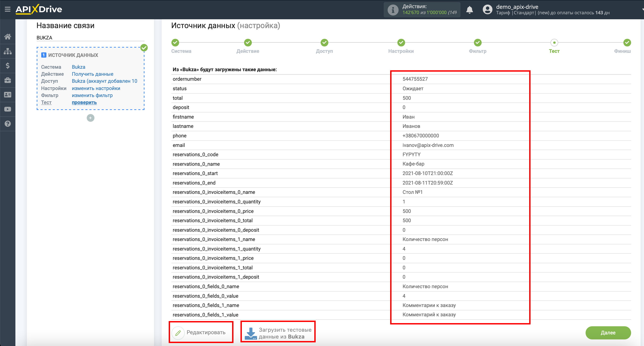
Task: Select lastname value Иванов
Action: point(411,126)
